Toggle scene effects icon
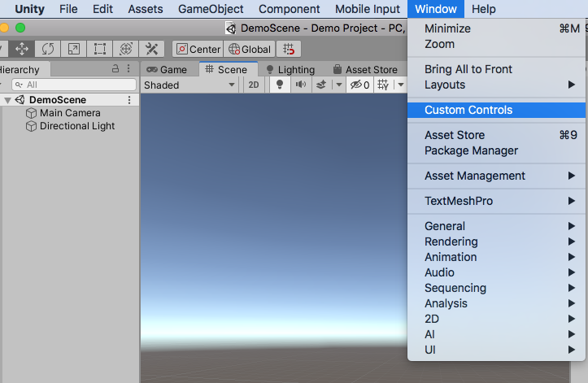This screenshot has width=588, height=383. tap(321, 85)
